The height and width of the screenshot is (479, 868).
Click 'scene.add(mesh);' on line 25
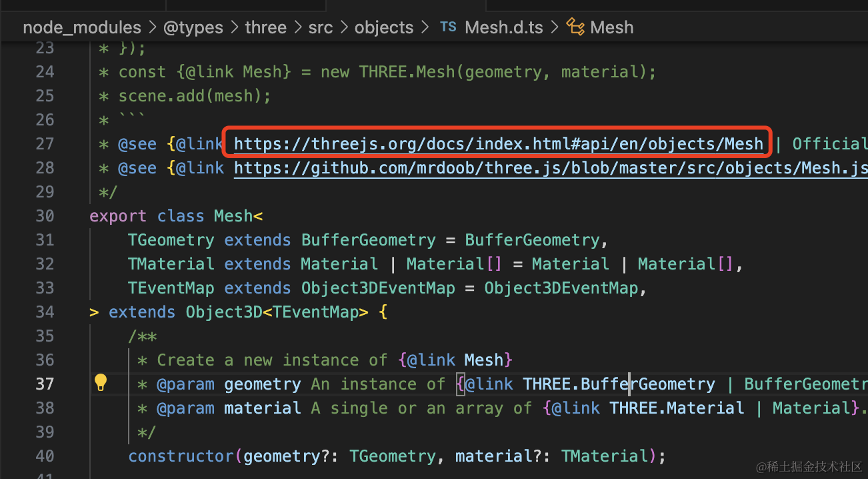click(195, 96)
